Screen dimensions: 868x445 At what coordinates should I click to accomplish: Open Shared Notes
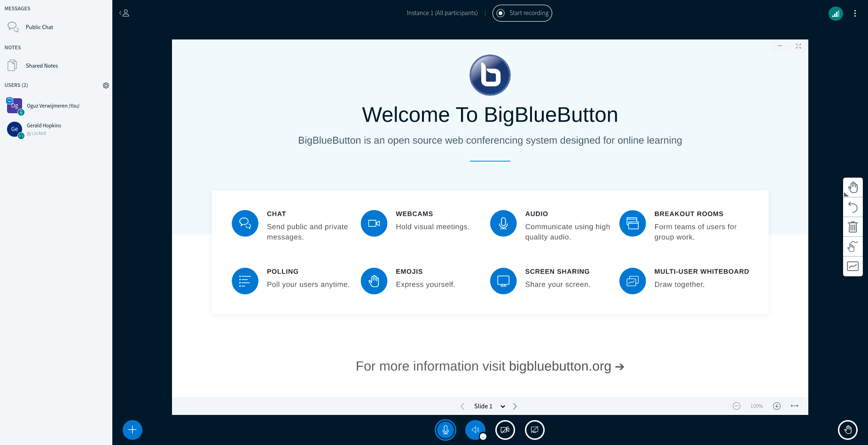(x=56, y=66)
